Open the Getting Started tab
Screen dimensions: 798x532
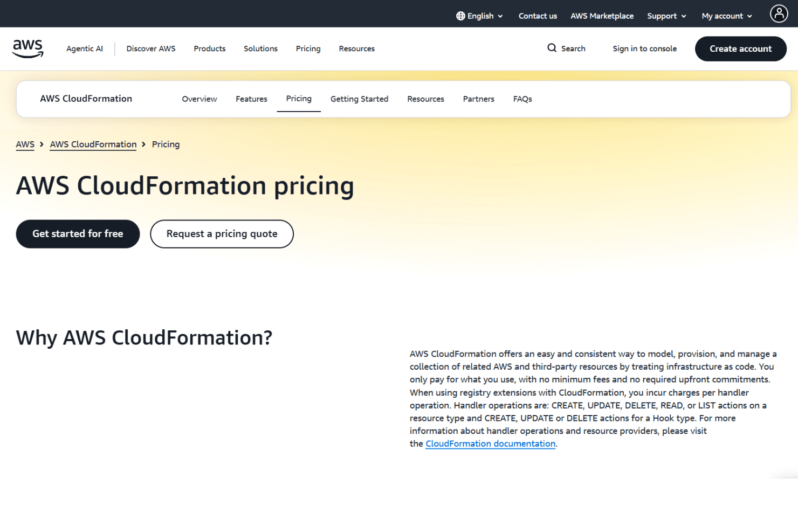(359, 99)
